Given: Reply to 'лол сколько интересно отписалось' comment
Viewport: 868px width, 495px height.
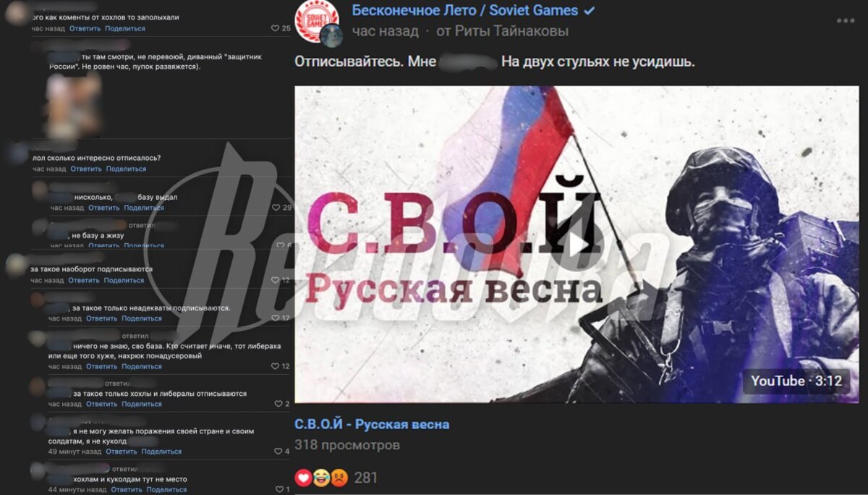Looking at the screenshot, I should pyautogui.click(x=86, y=169).
